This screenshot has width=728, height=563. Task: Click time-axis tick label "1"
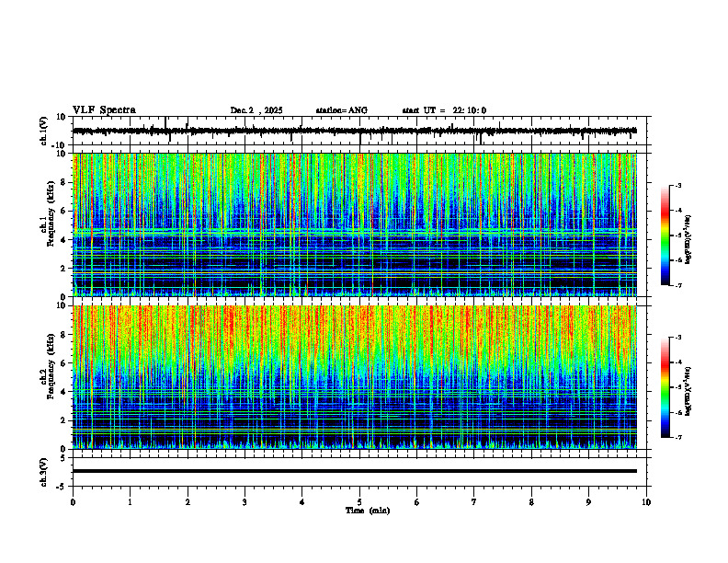coord(130,502)
